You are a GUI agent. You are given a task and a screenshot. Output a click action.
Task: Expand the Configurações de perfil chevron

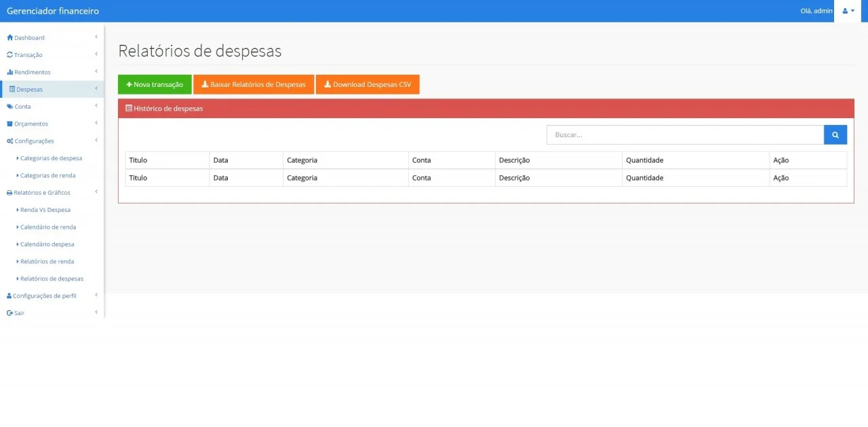(x=96, y=295)
